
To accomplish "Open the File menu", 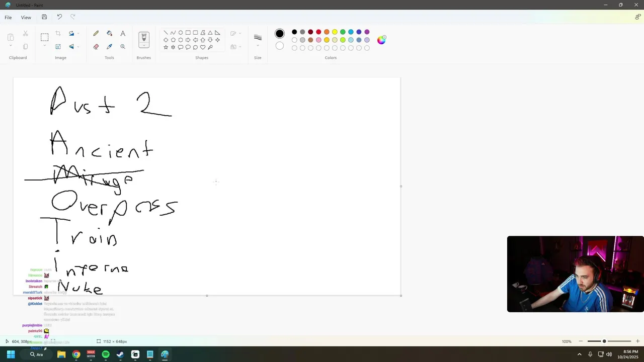I will coord(8,17).
